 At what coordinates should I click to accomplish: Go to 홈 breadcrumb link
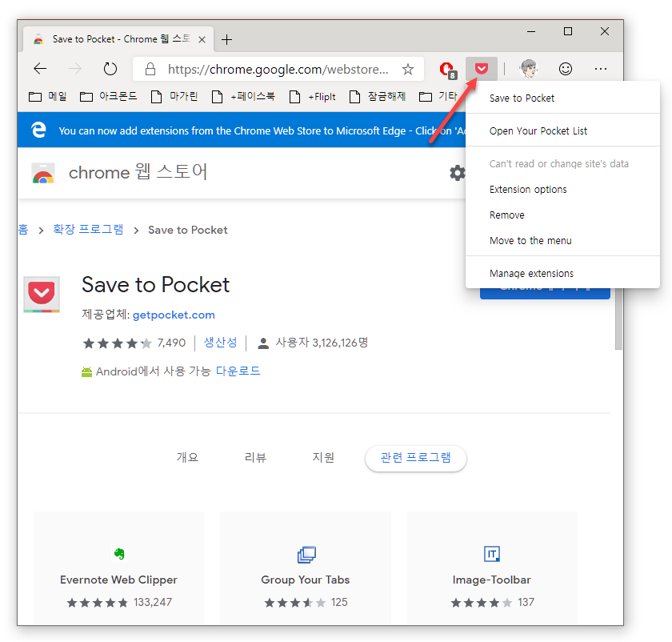tap(23, 230)
